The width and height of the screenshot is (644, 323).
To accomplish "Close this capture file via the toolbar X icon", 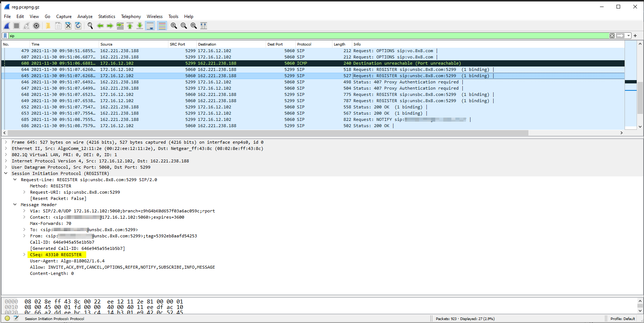I will pos(68,26).
